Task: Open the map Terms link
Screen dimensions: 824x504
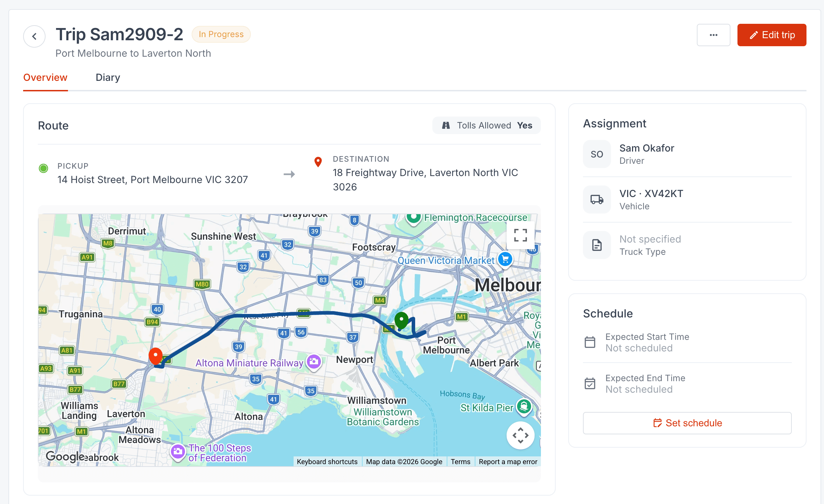Action: click(x=460, y=462)
